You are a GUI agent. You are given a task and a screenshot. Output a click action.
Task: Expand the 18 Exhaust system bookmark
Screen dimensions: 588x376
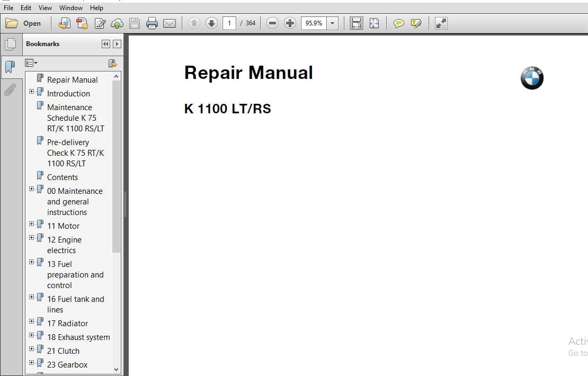pyautogui.click(x=31, y=335)
